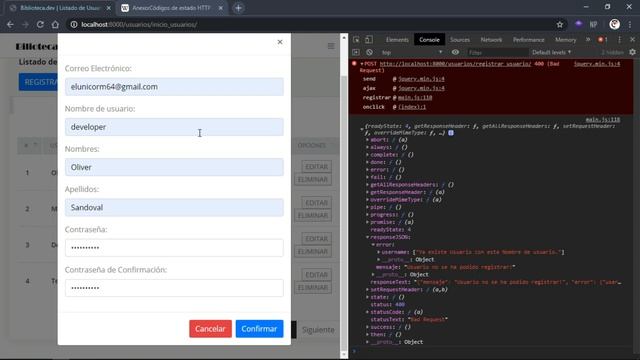Focus the Contraseña de Confirmación field
640x360 pixels.
[x=174, y=288]
